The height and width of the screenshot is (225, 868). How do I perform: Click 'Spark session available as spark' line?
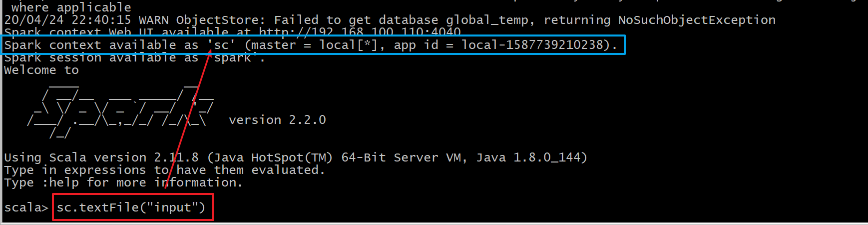[x=134, y=58]
